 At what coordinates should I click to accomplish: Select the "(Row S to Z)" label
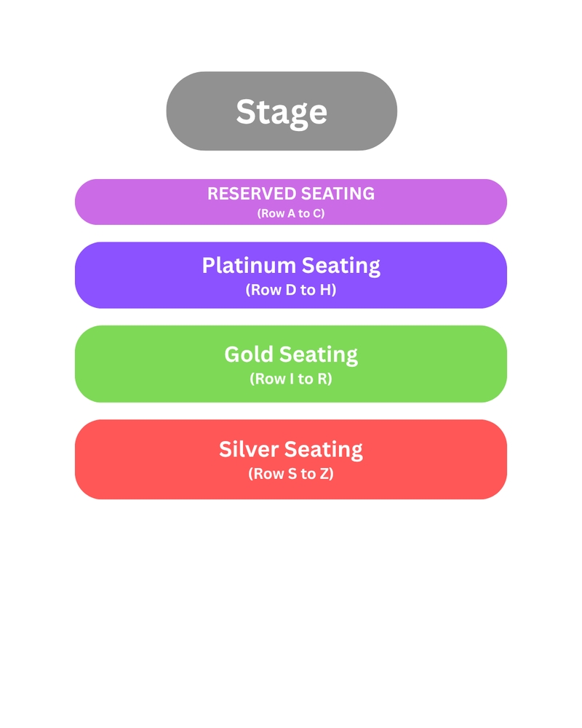[290, 474]
